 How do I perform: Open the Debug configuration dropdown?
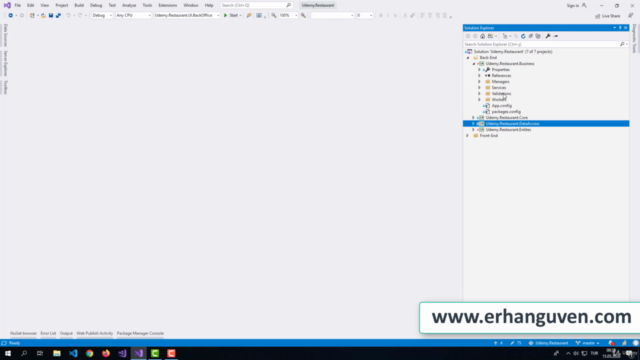[x=102, y=16]
